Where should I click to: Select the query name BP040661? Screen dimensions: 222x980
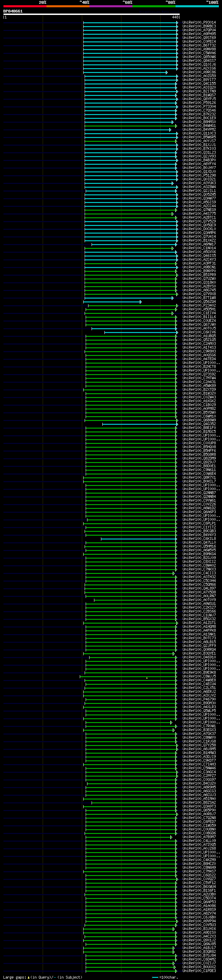point(13,11)
